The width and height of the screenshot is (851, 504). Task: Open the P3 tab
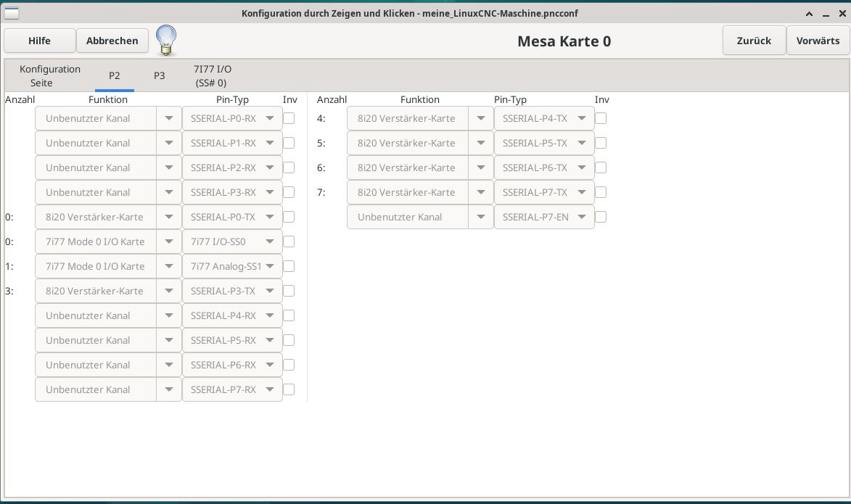(159, 75)
